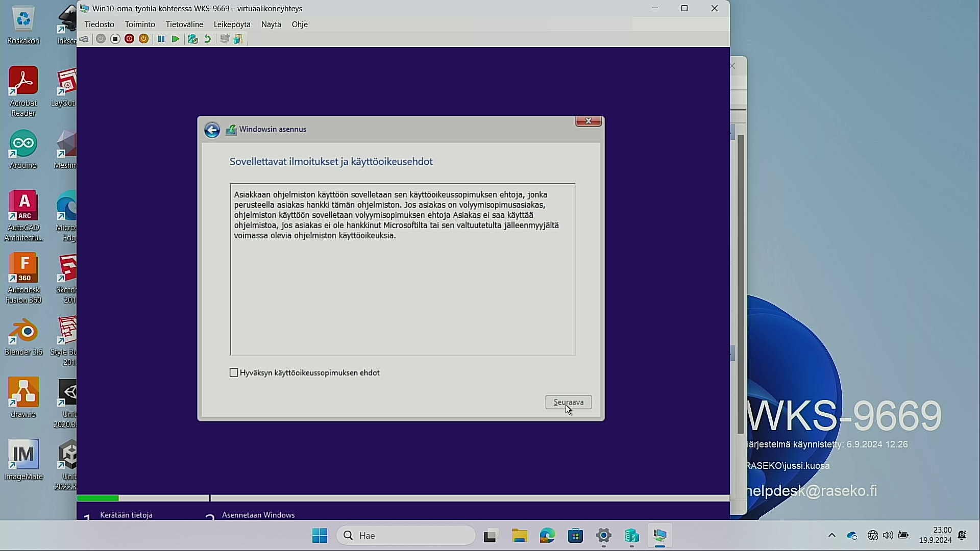Click the 'Sovellettavat ilmoitukset ja käyttöoikeusehdot' heading
Viewport: 980px width, 551px height.
(331, 162)
